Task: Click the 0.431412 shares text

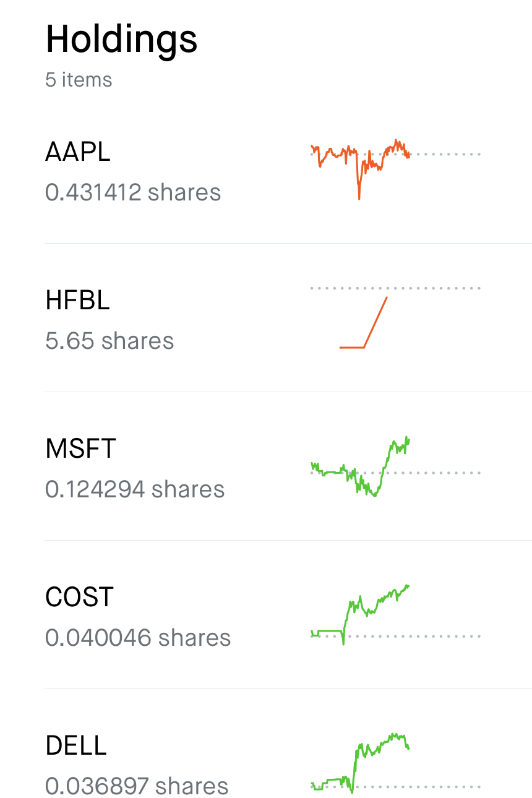Action: [x=133, y=192]
